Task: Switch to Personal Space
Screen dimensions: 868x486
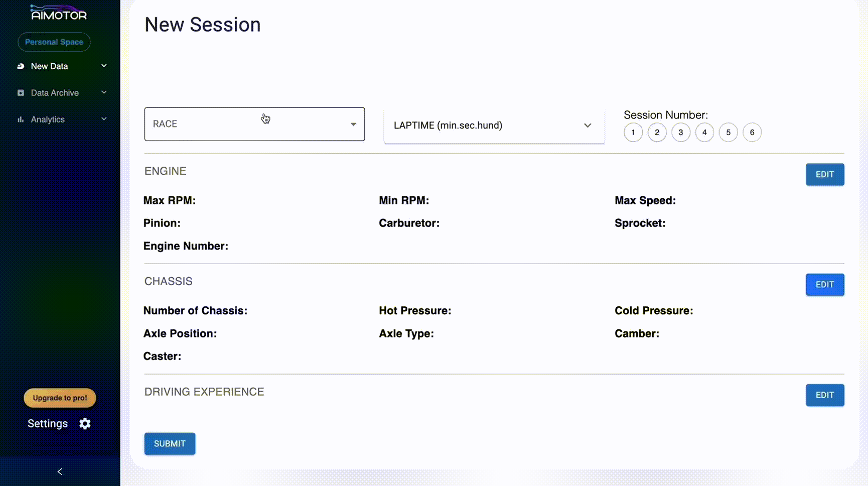Action: click(54, 42)
